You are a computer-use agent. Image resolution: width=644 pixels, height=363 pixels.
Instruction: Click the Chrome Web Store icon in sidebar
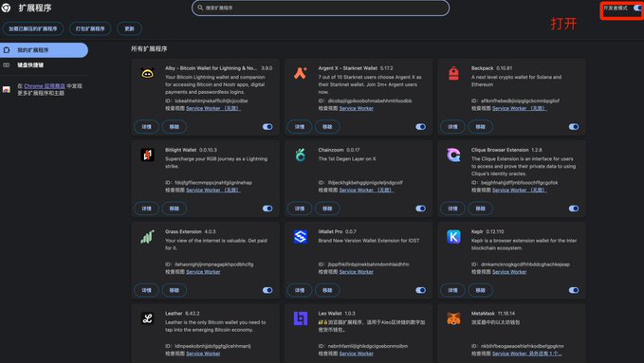pos(6,89)
